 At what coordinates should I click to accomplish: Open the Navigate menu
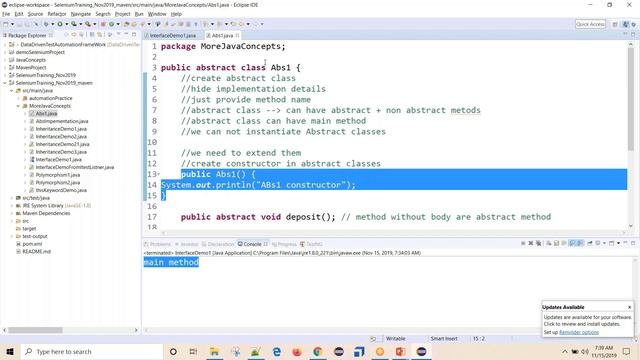(81, 14)
